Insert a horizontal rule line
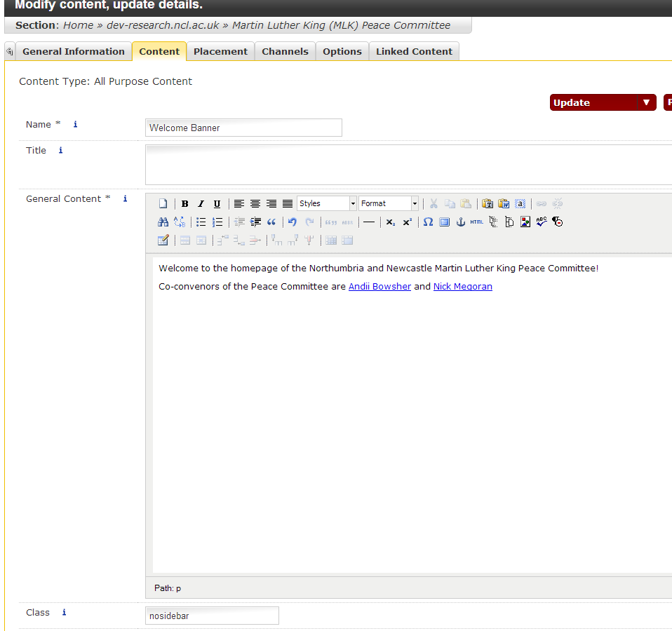 369,222
